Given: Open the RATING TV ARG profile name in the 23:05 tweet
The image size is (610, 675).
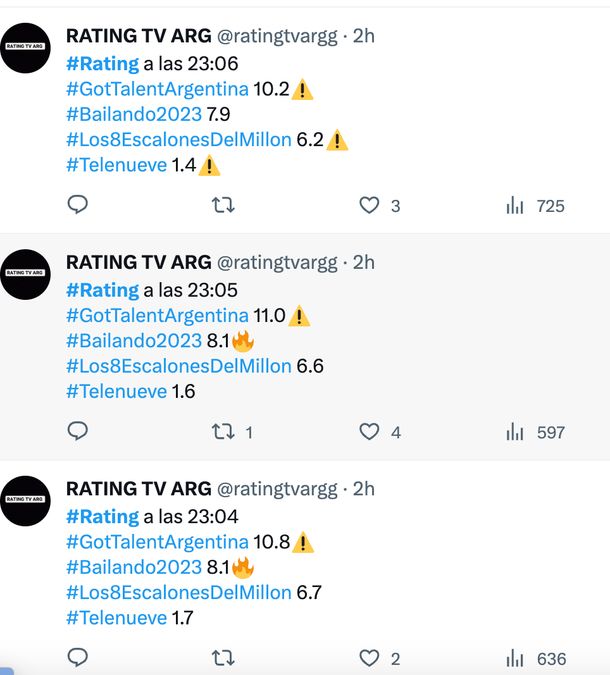Looking at the screenshot, I should click(138, 262).
